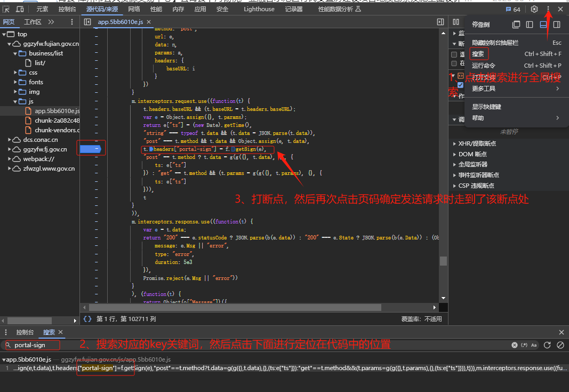Dock DevTools to the bottom

tap(543, 25)
